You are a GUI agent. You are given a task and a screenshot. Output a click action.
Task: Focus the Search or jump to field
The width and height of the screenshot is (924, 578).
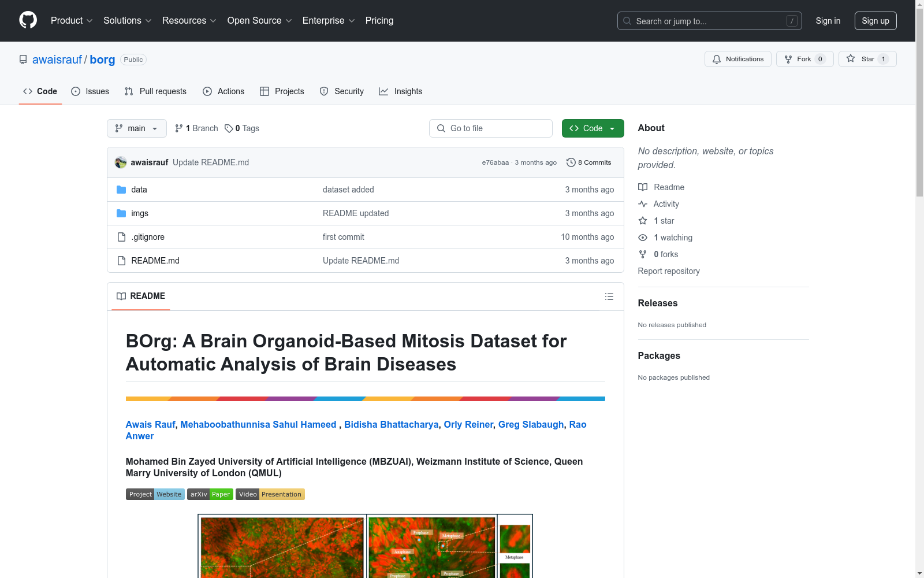(x=710, y=21)
